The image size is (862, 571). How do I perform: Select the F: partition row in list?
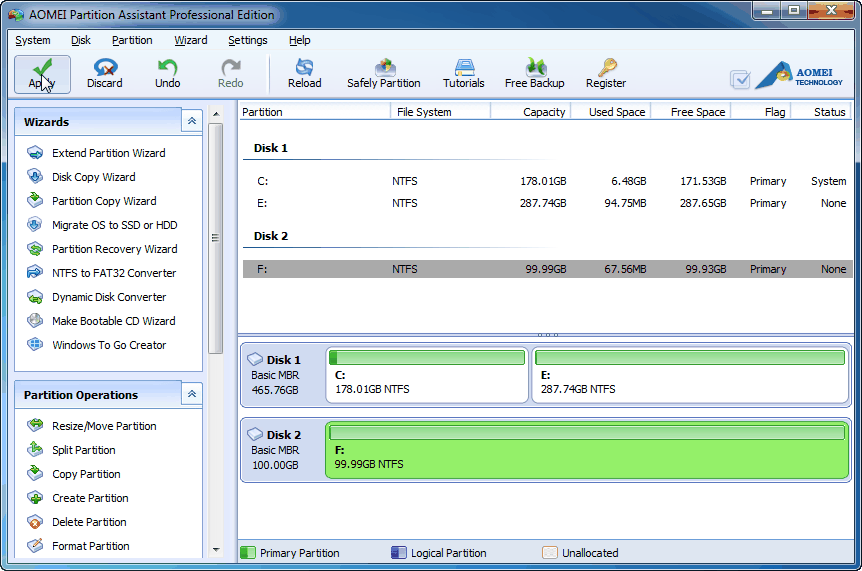tap(548, 269)
